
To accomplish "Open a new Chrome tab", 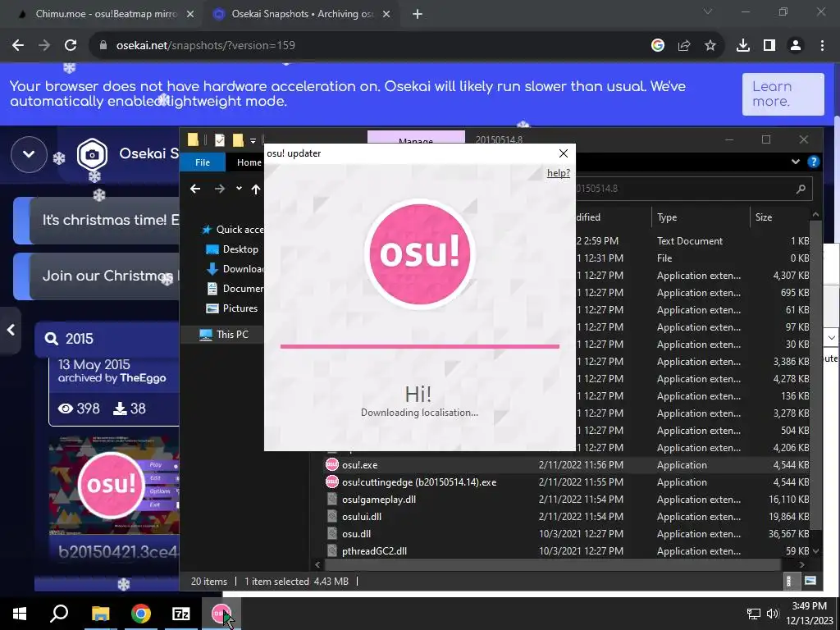I will 418,15.
